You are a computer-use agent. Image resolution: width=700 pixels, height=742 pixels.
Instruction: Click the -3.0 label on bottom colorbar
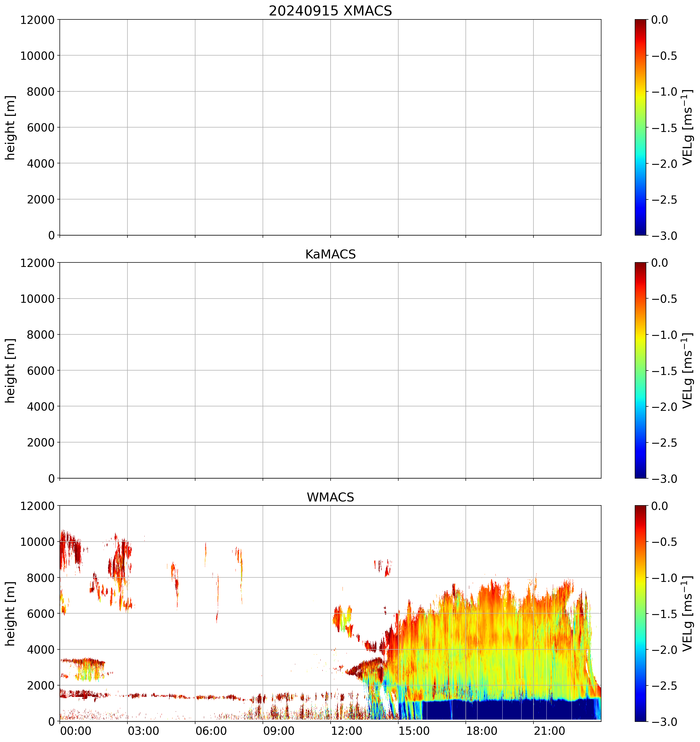(x=664, y=722)
